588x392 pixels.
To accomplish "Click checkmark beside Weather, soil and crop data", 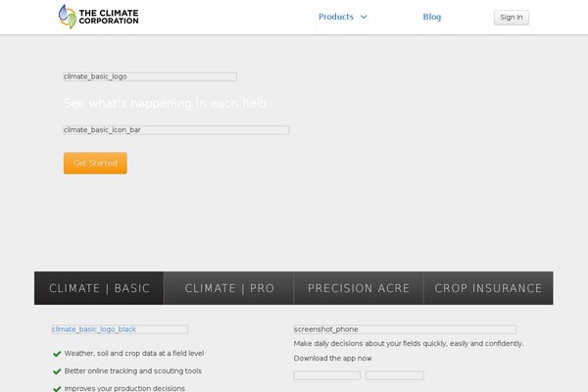I will click(57, 354).
